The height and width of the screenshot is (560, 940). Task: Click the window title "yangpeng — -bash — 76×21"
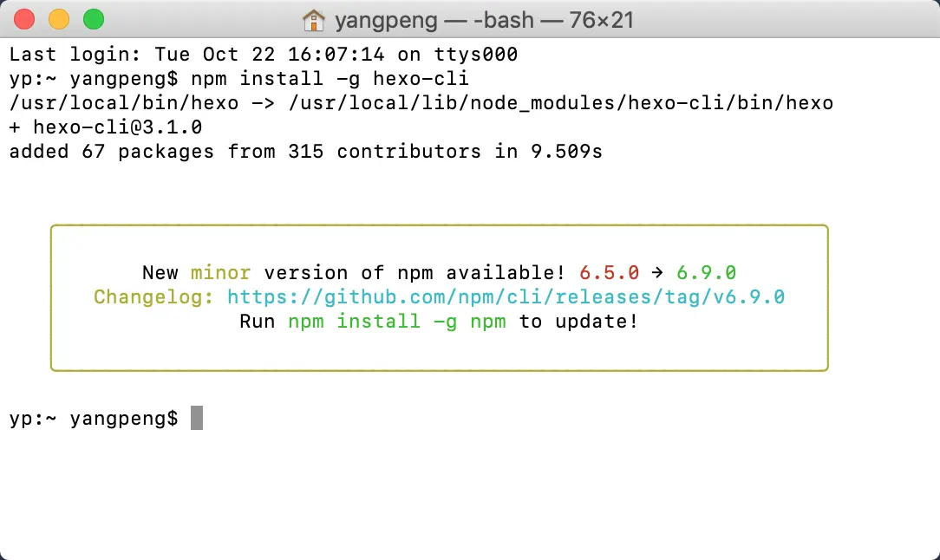pyautogui.click(x=485, y=21)
